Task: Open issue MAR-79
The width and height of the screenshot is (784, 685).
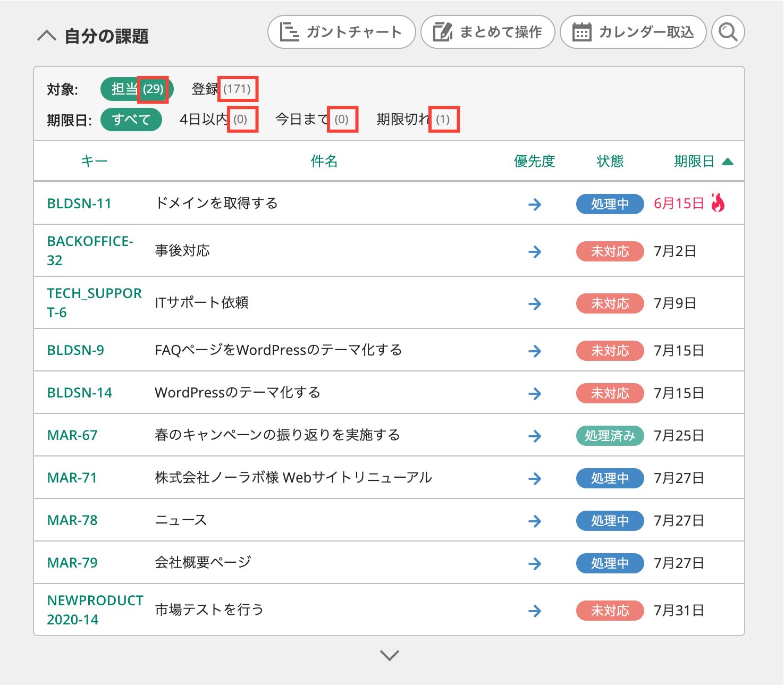Action: coord(72,563)
